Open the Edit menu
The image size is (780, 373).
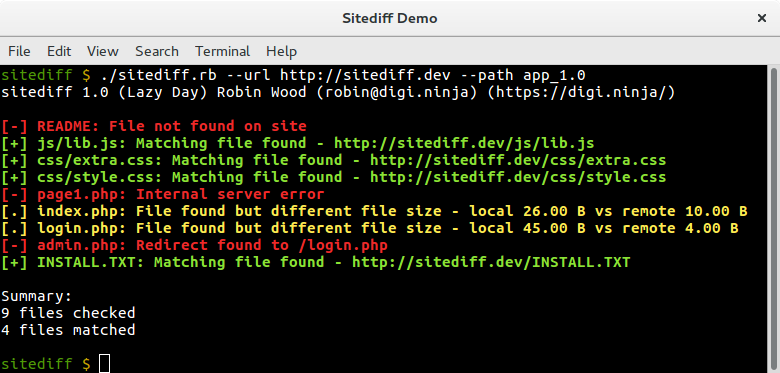59,51
